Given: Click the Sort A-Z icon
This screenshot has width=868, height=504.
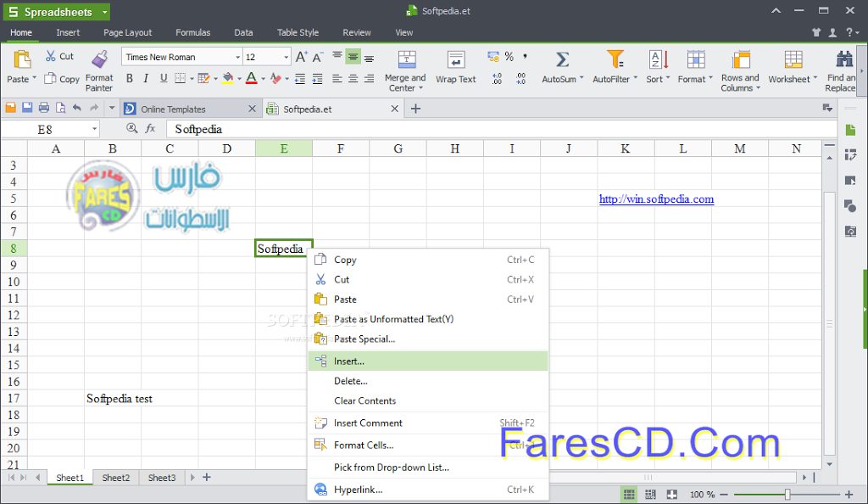Looking at the screenshot, I should click(659, 59).
